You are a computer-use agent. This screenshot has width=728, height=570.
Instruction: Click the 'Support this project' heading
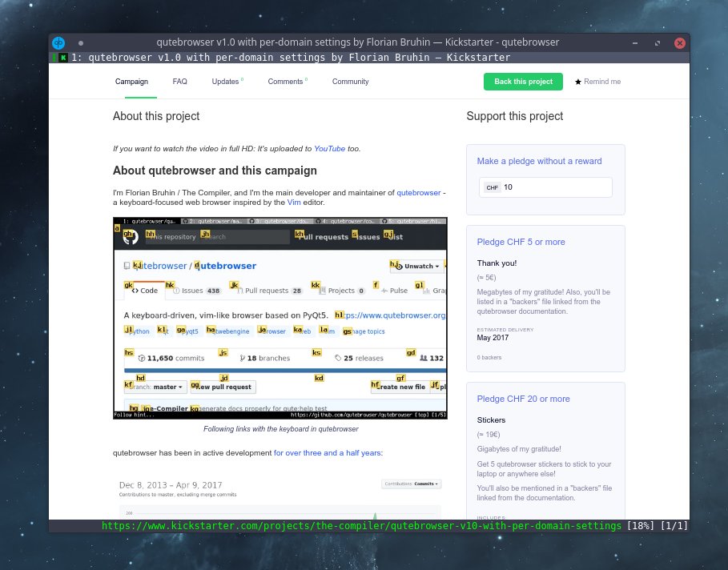point(514,116)
